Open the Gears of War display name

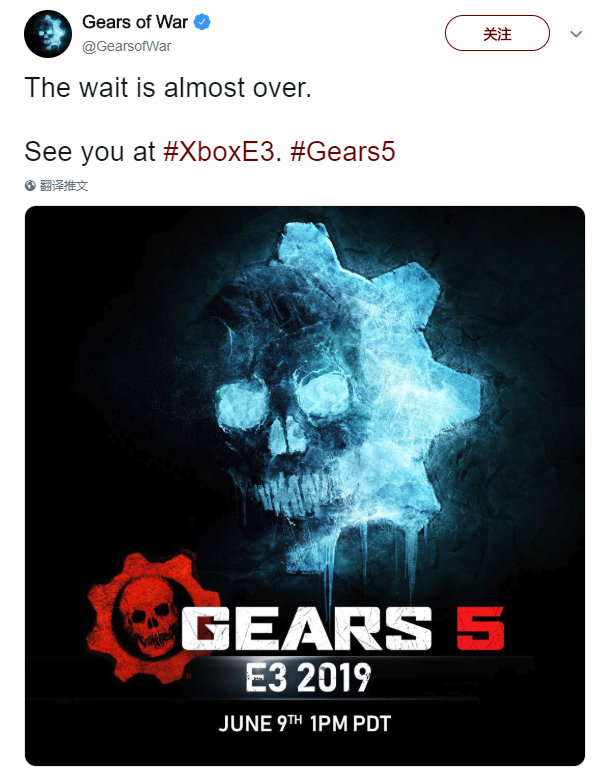[135, 22]
